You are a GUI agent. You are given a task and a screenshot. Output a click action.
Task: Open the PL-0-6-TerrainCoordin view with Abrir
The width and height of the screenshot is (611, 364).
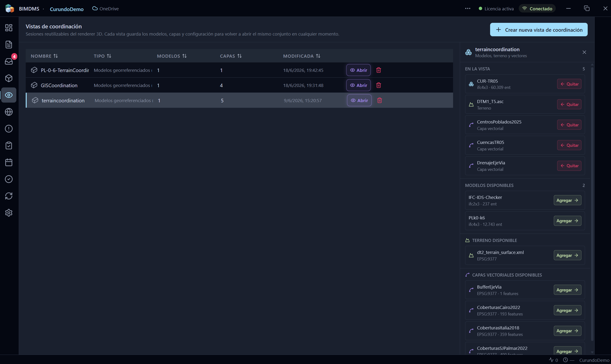coord(358,70)
